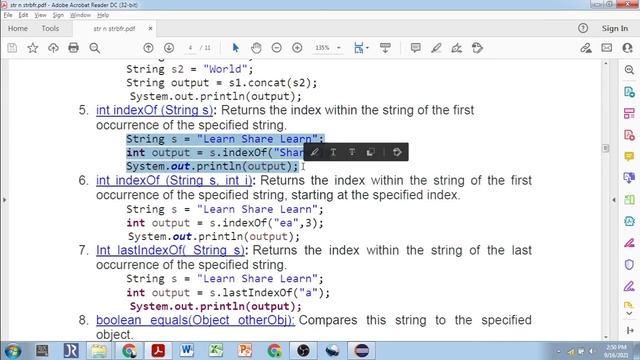The height and width of the screenshot is (360, 640).
Task: Click the Save file icon
Action: pyautogui.click(x=12, y=48)
